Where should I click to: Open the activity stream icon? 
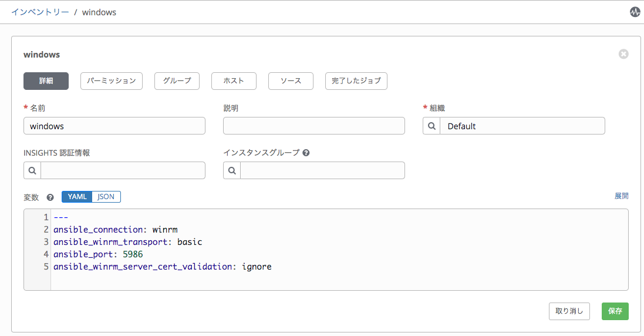(x=635, y=12)
